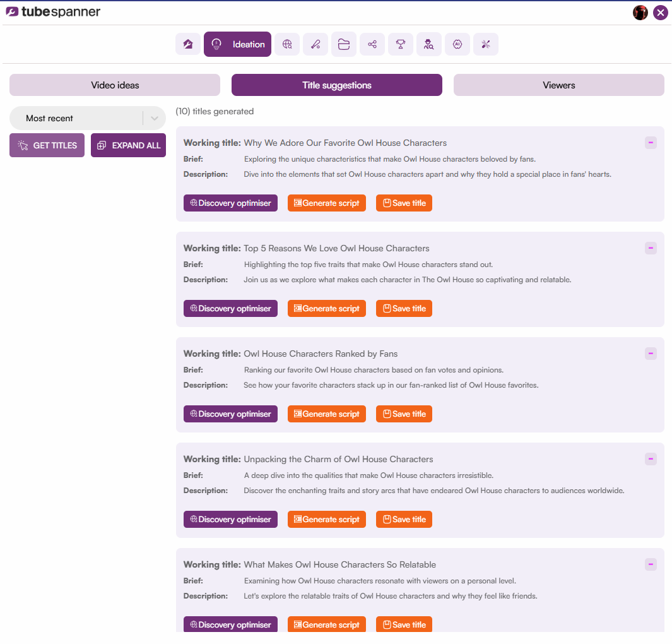Viewport: 672px width, 644px height.
Task: Click brief text 'Exploring the unique characteristics'
Action: point(390,159)
